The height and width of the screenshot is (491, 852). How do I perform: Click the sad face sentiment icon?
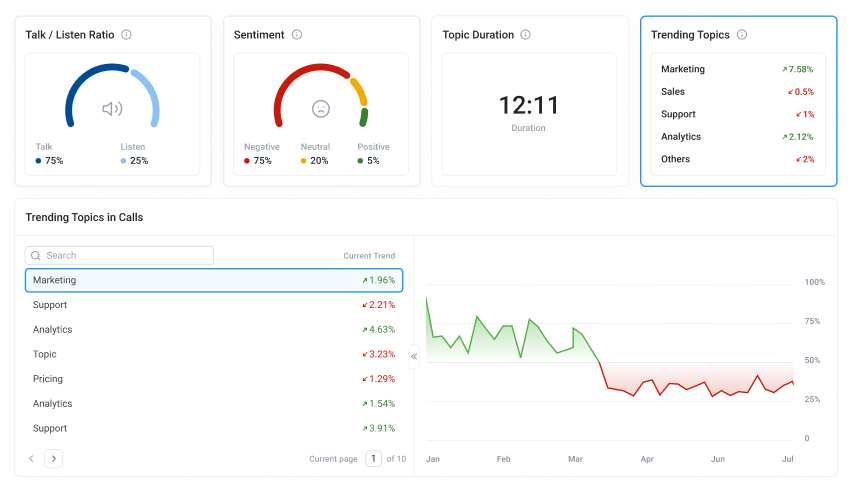(320, 108)
